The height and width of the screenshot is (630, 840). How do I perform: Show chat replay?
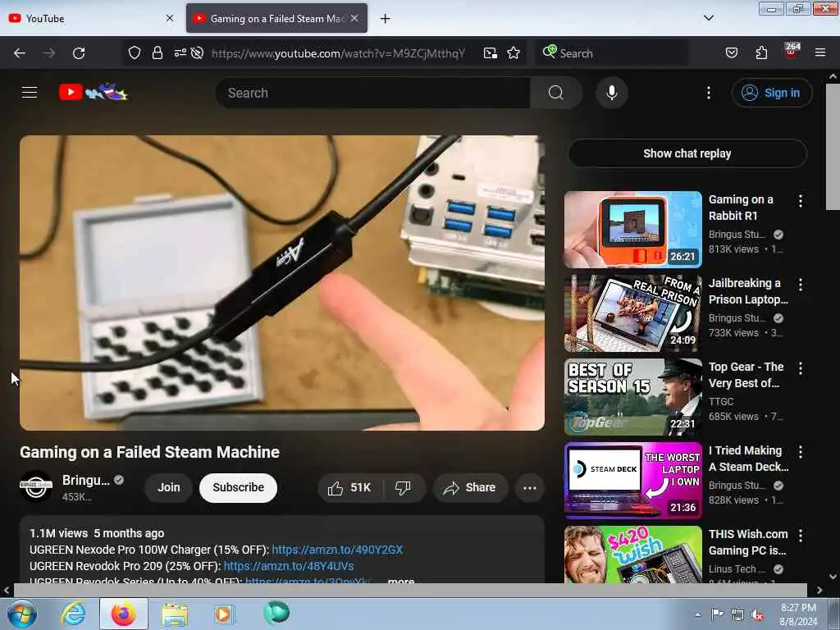click(x=687, y=153)
